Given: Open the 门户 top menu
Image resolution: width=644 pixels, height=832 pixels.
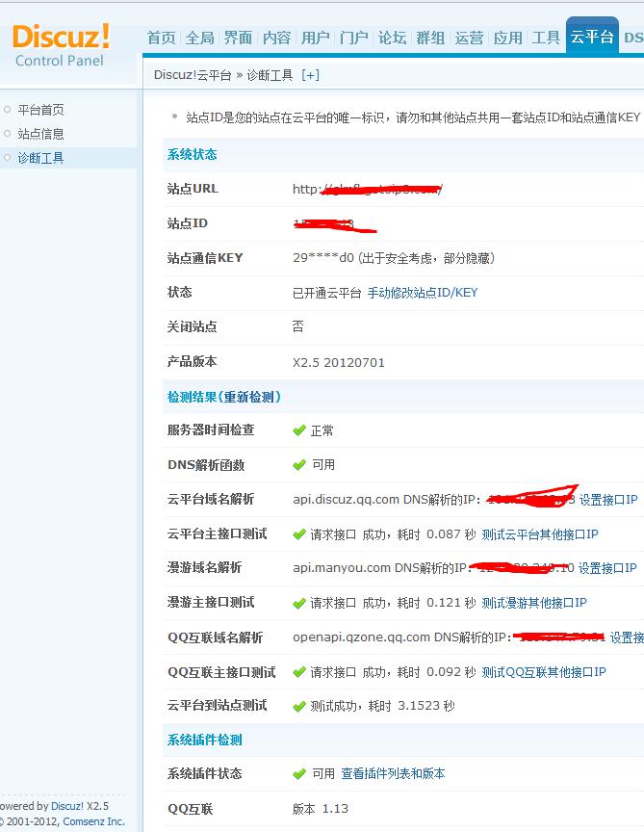Looking at the screenshot, I should coord(354,38).
